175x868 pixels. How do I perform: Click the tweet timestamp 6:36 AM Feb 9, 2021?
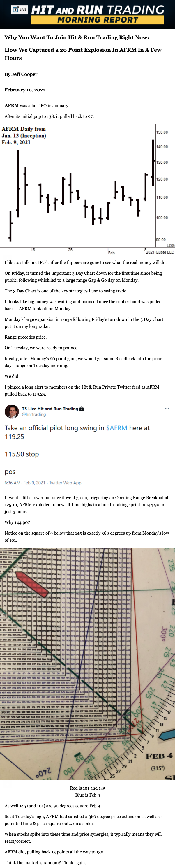pos(25,483)
